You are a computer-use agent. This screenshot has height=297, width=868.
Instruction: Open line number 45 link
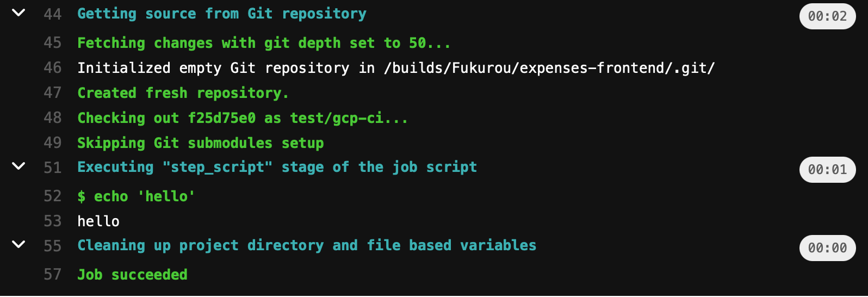pos(53,43)
